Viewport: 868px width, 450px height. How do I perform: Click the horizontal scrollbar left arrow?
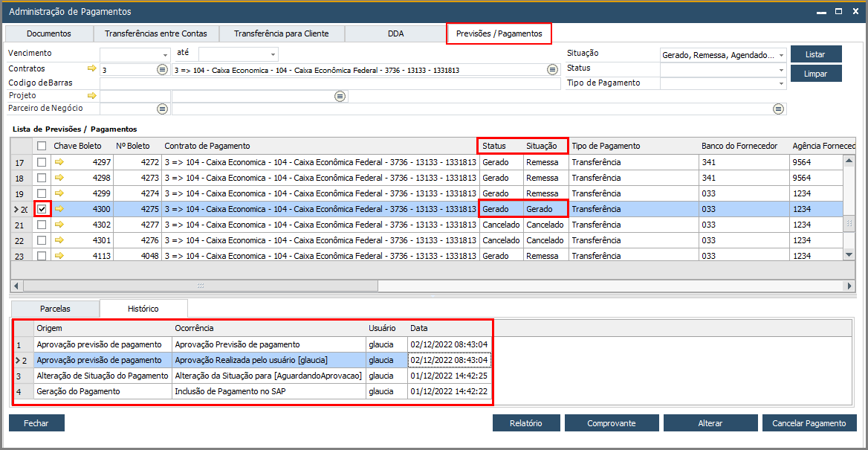16,286
